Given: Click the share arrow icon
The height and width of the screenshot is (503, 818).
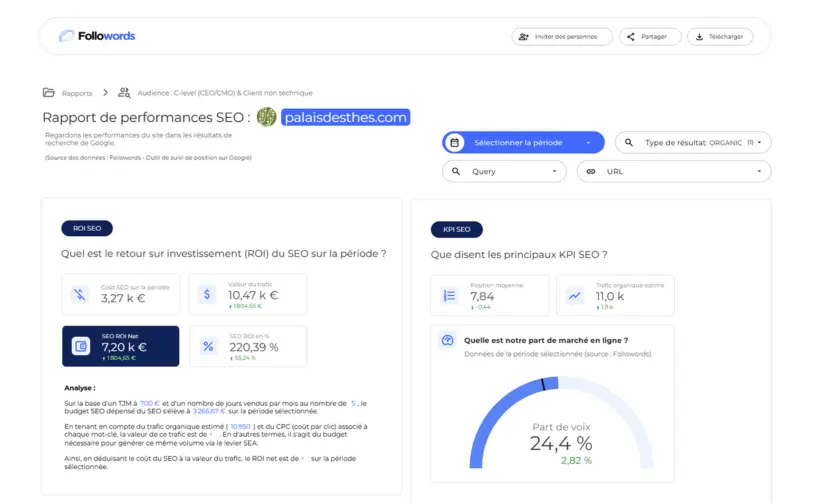Looking at the screenshot, I should tap(631, 37).
